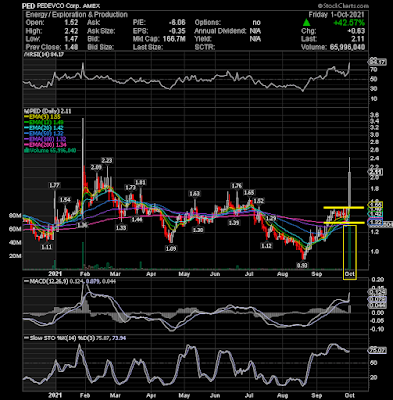Click the Low value 1.47
Viewport: 393px width, 400px height.
tap(71, 39)
